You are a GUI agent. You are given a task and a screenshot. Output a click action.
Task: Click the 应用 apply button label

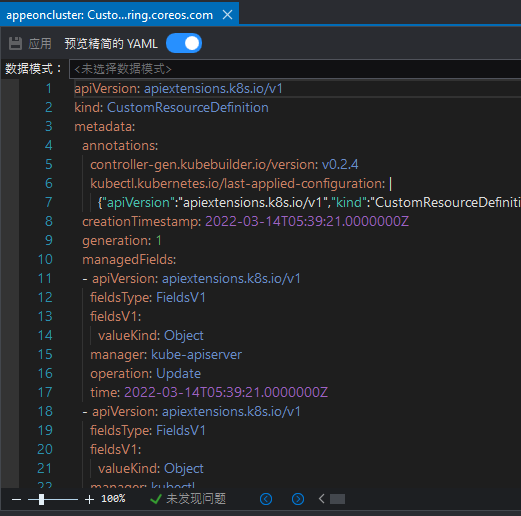coord(40,44)
